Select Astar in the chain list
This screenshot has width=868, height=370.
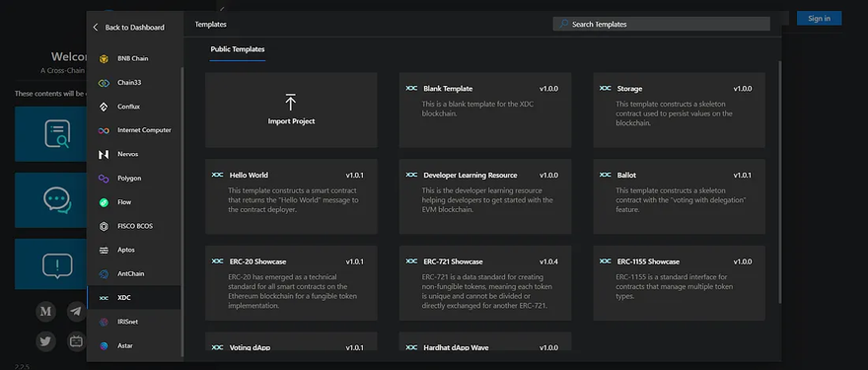(x=134, y=345)
